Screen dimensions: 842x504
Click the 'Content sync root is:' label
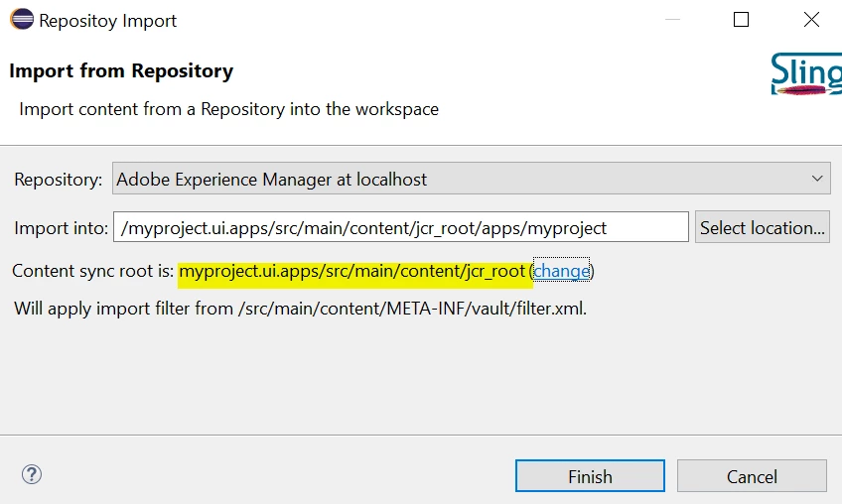point(93,271)
